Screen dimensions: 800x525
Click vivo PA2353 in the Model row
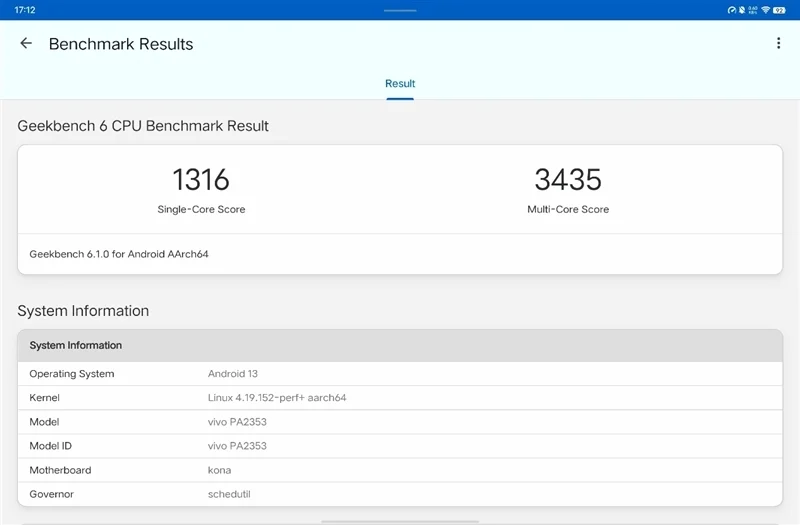pos(237,422)
